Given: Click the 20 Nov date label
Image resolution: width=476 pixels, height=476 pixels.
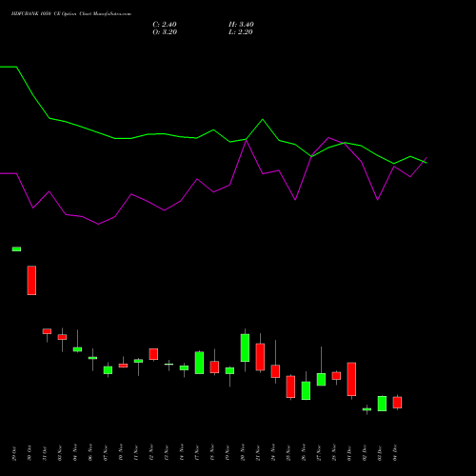Looking at the screenshot, I should pyautogui.click(x=243, y=453).
